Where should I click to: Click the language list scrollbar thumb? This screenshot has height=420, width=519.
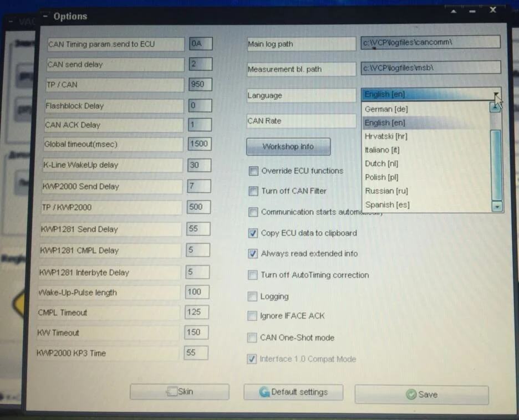click(x=496, y=165)
